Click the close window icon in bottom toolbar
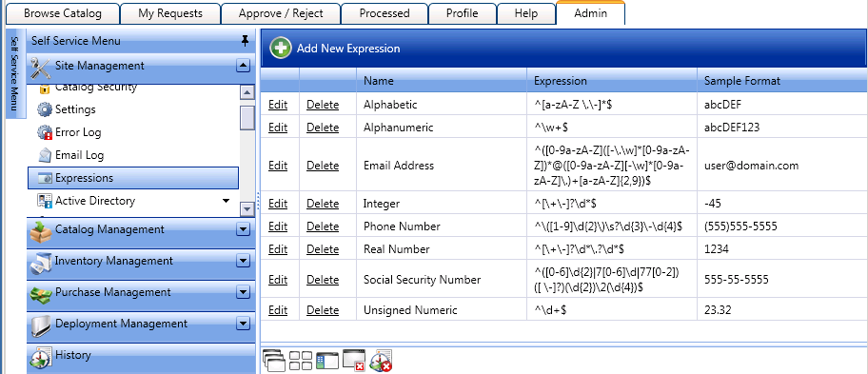The height and width of the screenshot is (374, 868). click(x=354, y=360)
